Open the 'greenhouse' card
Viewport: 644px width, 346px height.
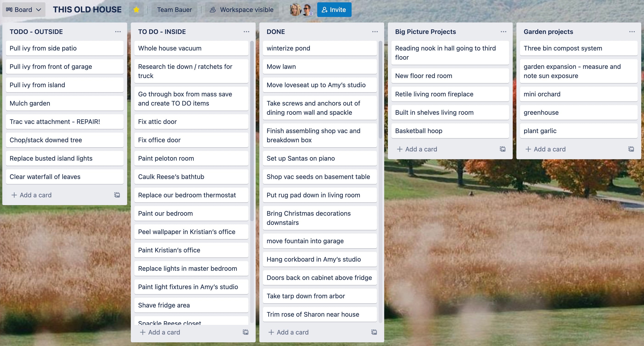579,112
